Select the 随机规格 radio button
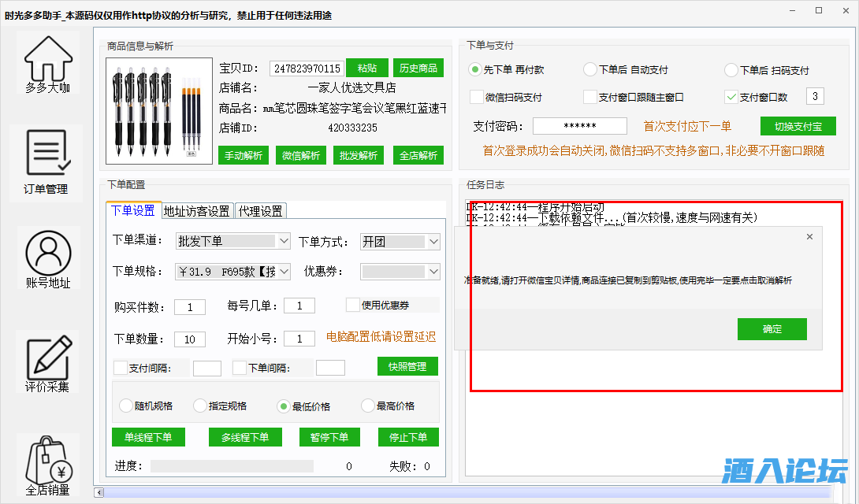 coord(125,406)
